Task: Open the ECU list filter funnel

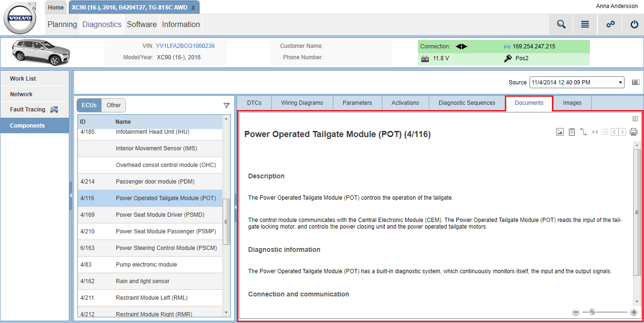Action: coord(227,105)
